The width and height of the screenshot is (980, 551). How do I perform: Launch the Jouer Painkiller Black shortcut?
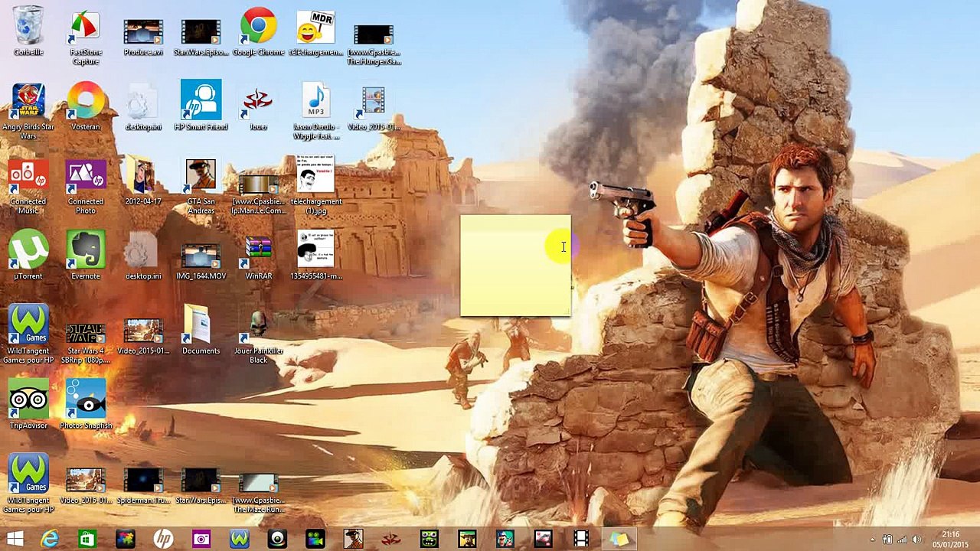[258, 337]
